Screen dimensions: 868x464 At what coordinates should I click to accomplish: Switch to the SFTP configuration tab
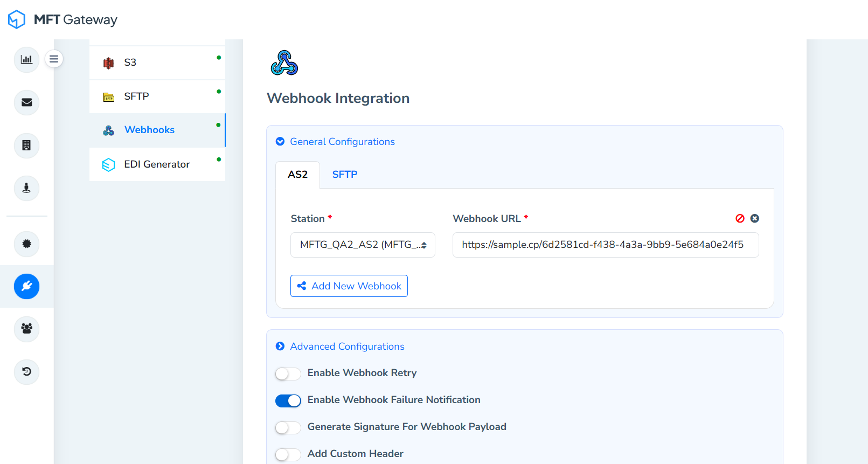point(344,175)
